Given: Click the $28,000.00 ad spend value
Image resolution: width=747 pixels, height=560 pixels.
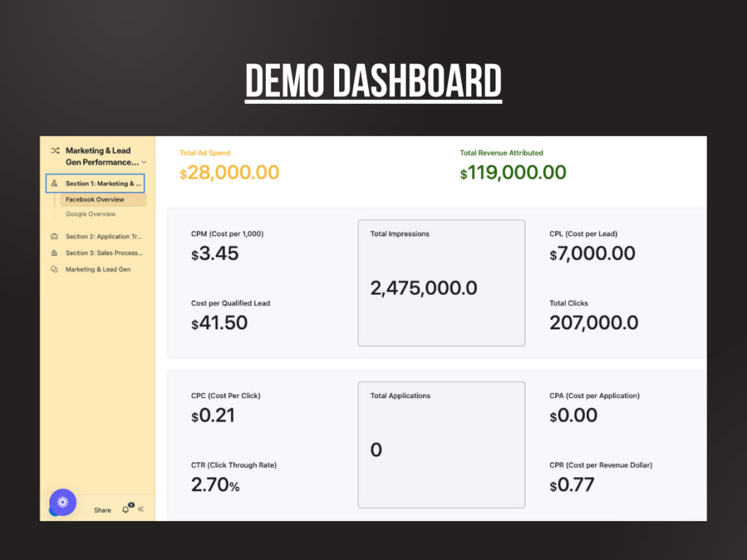Looking at the screenshot, I should 229,172.
